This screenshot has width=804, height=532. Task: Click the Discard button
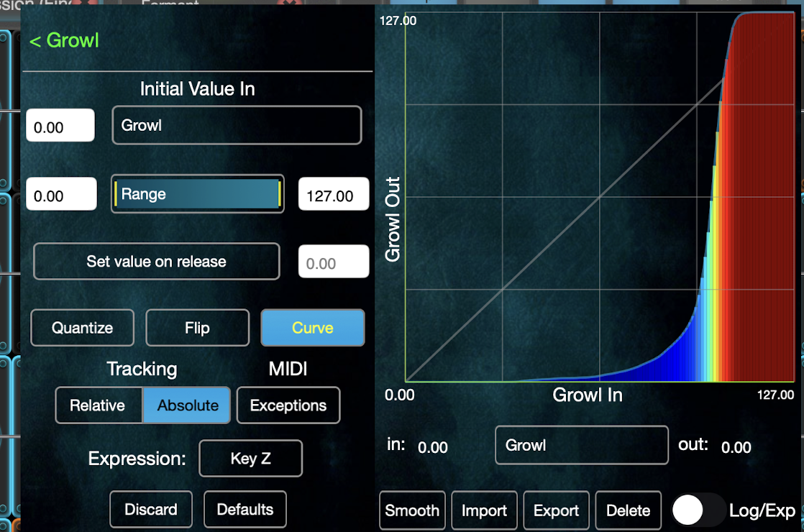pos(151,510)
